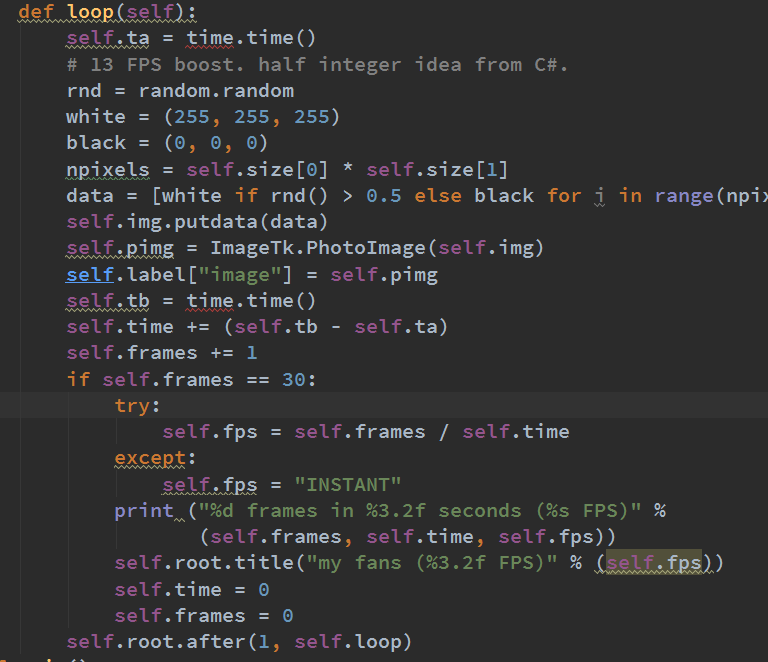Screen dimensions: 768x662
Task: Click the highlighted 'self.fps' in root.title line
Action: (654, 563)
